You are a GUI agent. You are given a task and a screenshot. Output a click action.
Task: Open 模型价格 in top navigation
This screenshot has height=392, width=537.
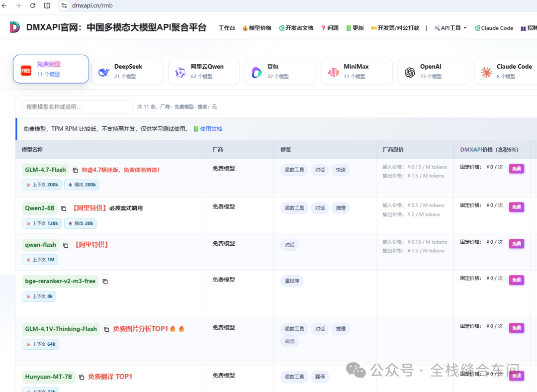257,28
